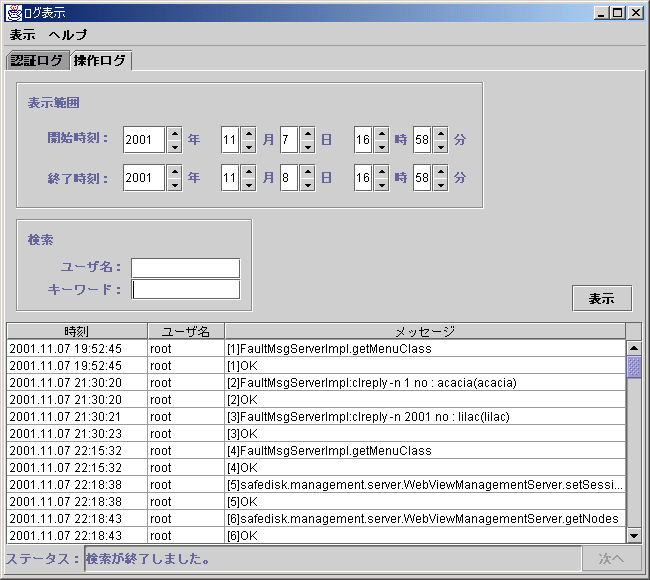Decrease the end month spinner
Screen dimensions: 650x580
click(x=249, y=185)
